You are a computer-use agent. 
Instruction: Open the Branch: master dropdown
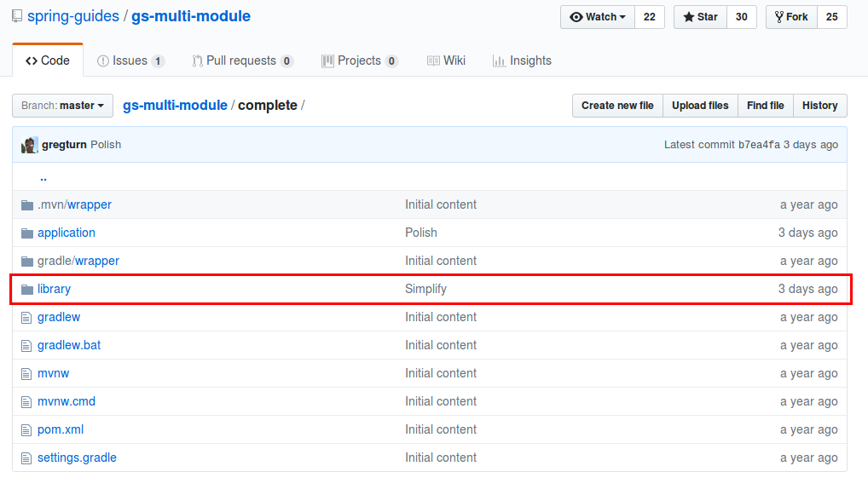click(62, 106)
